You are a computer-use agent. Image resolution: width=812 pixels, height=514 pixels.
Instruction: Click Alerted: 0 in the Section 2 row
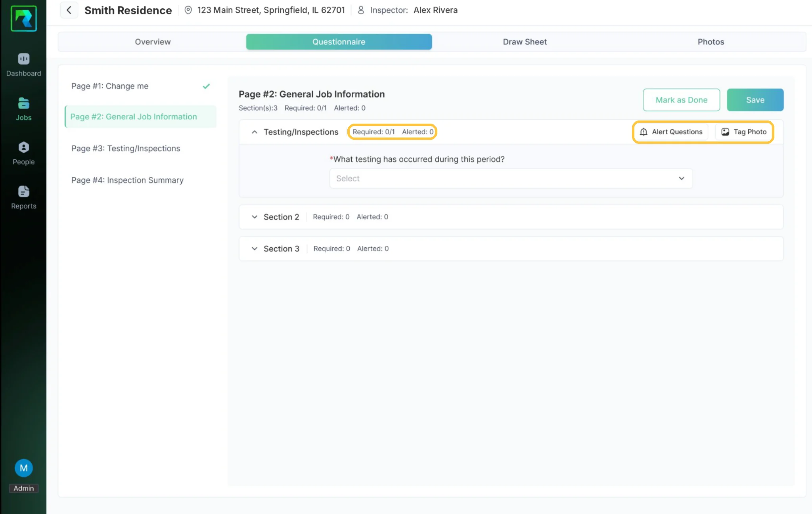point(372,217)
